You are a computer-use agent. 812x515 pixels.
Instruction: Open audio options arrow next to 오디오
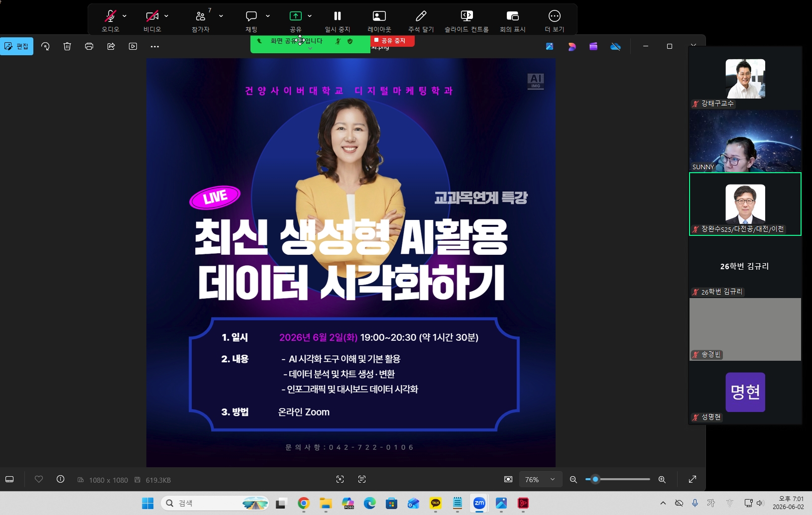[124, 16]
